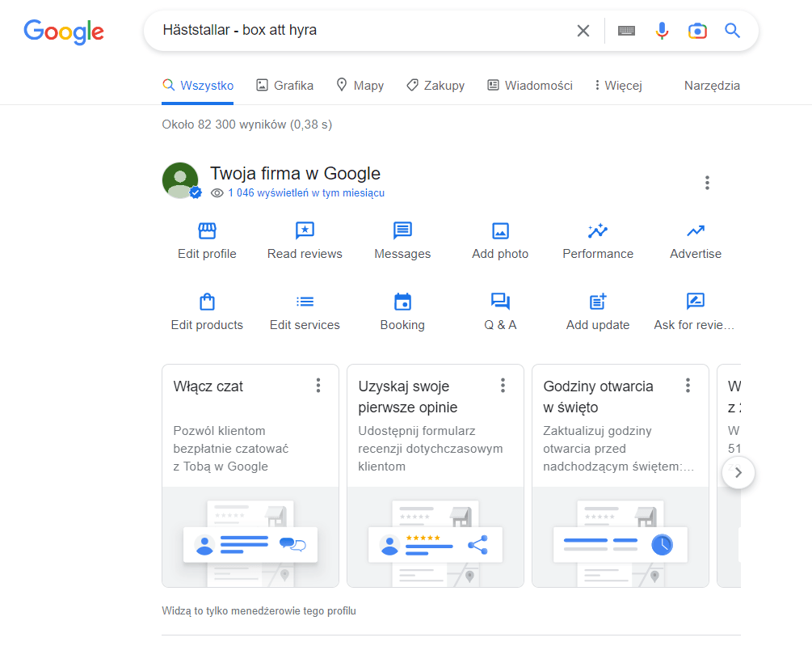Click the 'Twoja firma w Google' heading
This screenshot has height=646, width=812.
(x=295, y=174)
